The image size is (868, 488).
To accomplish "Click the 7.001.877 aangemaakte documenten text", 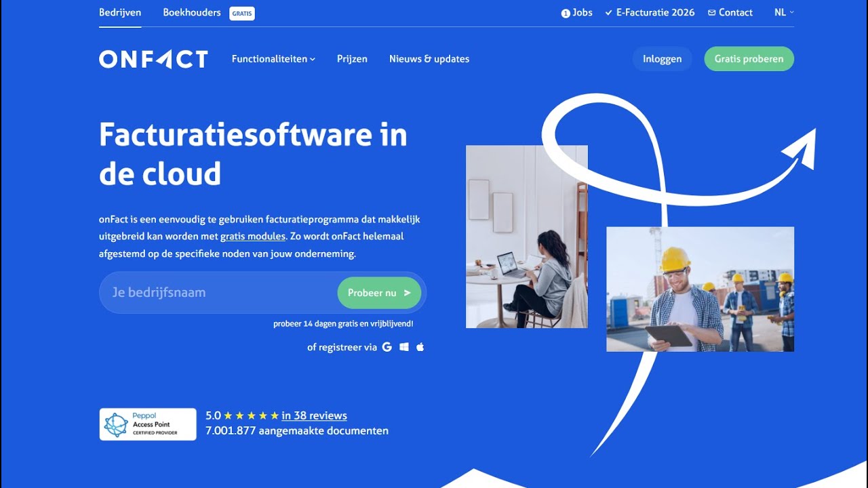I will coord(297,430).
